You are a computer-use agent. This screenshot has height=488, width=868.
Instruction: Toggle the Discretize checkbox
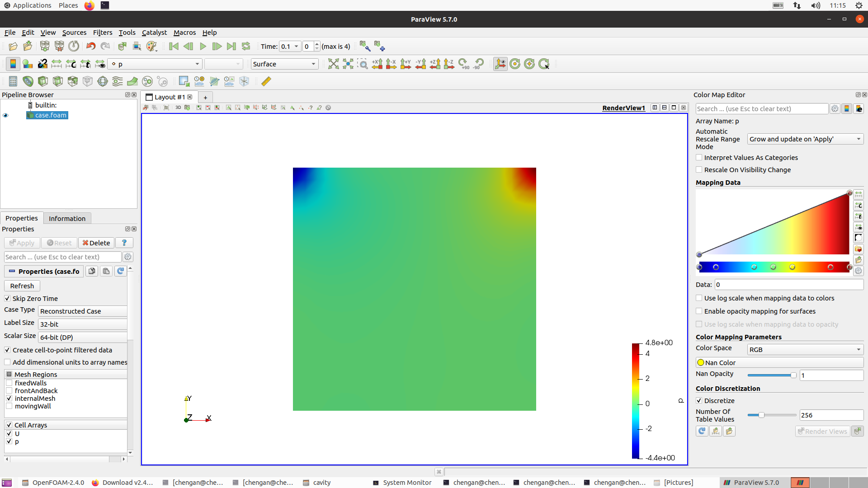click(x=699, y=401)
